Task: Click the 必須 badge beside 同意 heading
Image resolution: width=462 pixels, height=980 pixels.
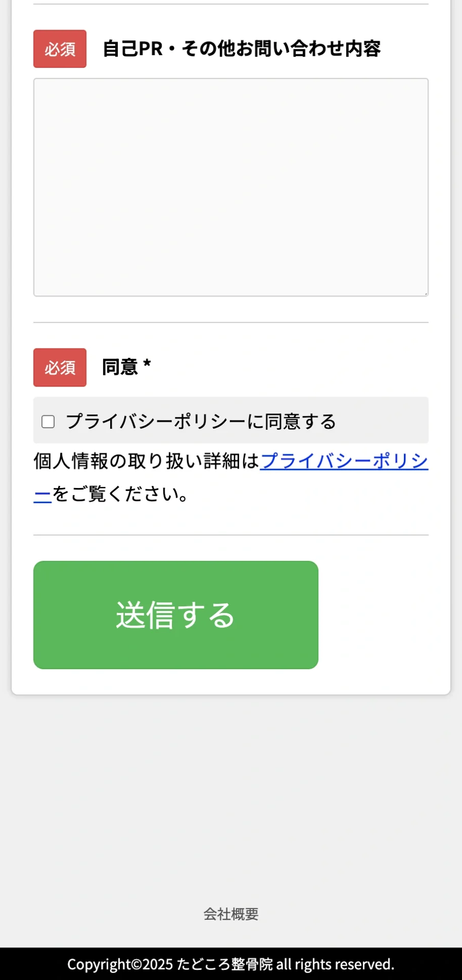Action: pyautogui.click(x=59, y=367)
